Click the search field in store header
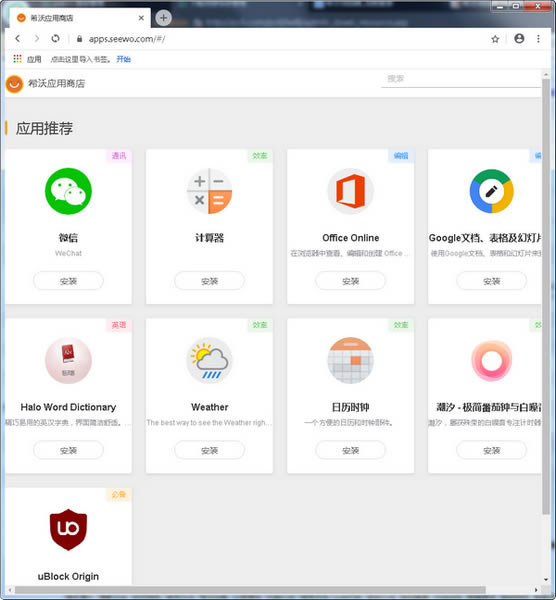556x600 pixels. click(461, 79)
